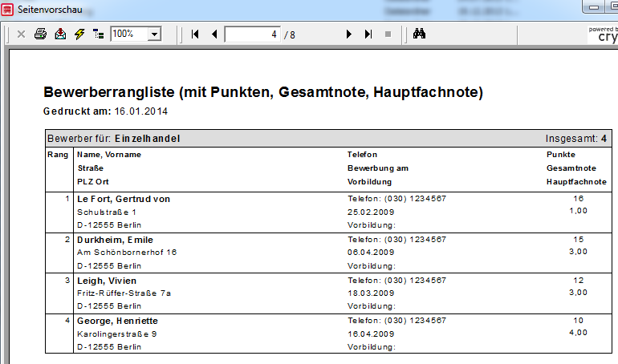Click the Hauptfachnote column header
This screenshot has width=618, height=364.
[576, 182]
